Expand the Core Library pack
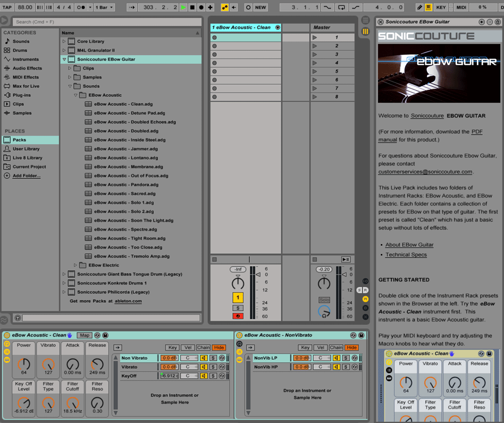 click(64, 42)
